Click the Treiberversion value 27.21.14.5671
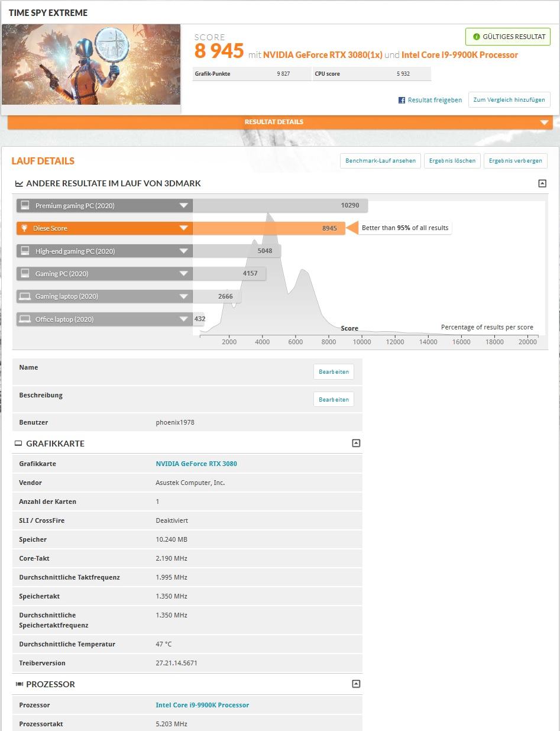The height and width of the screenshot is (731, 560). 176,663
